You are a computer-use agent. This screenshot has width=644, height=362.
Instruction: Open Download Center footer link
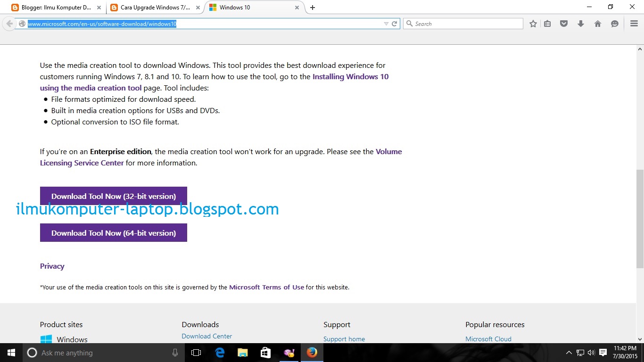pos(207,336)
